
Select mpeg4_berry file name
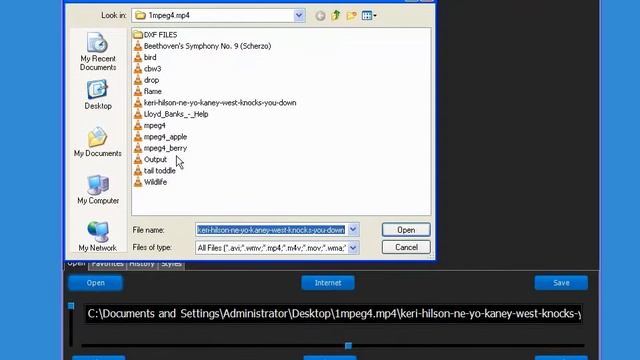tap(165, 148)
